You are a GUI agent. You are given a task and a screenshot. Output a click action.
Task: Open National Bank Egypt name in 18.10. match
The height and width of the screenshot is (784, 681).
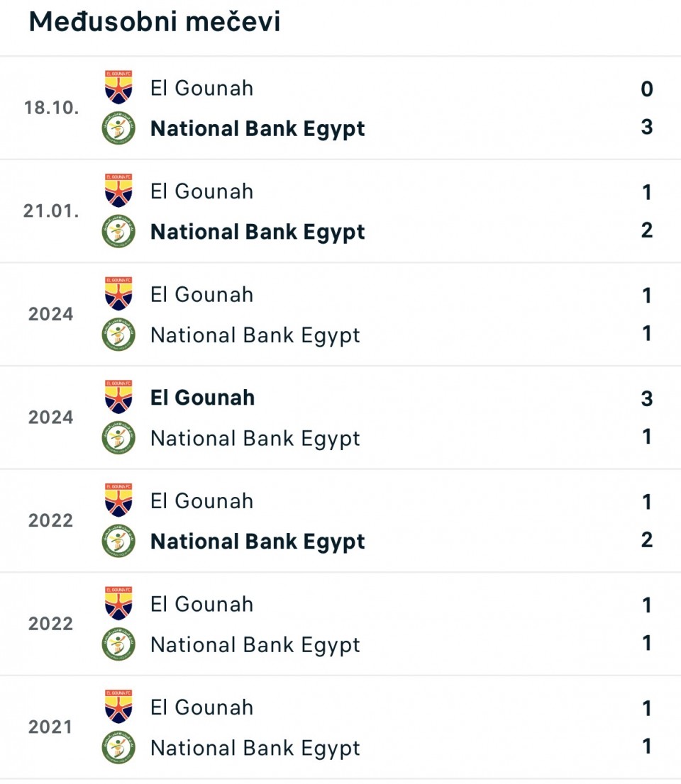point(258,129)
